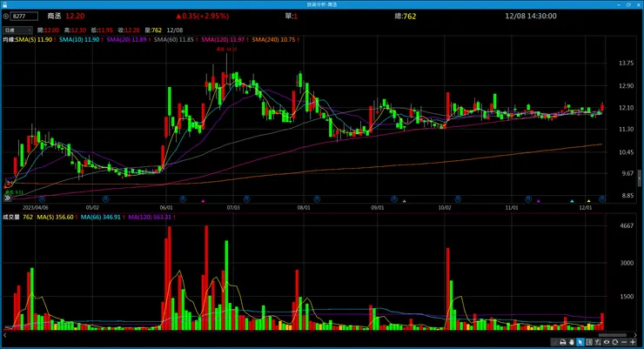The height and width of the screenshot is (349, 644).
Task: Click the SMA(60) 11.85 legend label
Action: (x=174, y=40)
